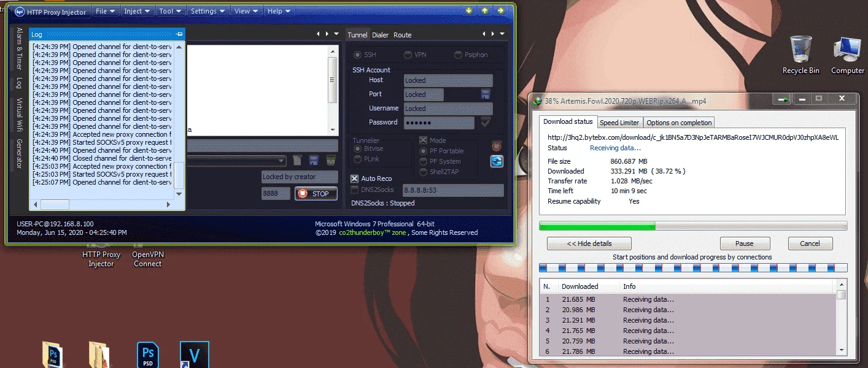Select the Computer desktop icon
Viewport: 868px width, 368px height.
point(848,55)
